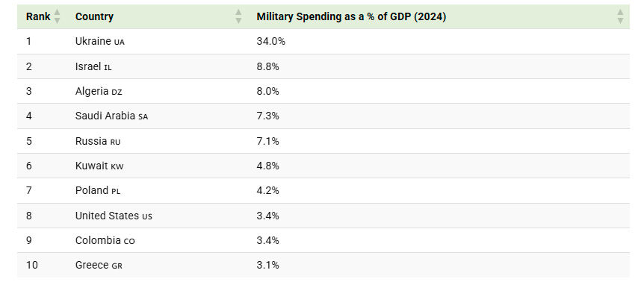Viewport: 644px width, 282px height.
Task: Sort by Country column arrows
Action: 238,16
